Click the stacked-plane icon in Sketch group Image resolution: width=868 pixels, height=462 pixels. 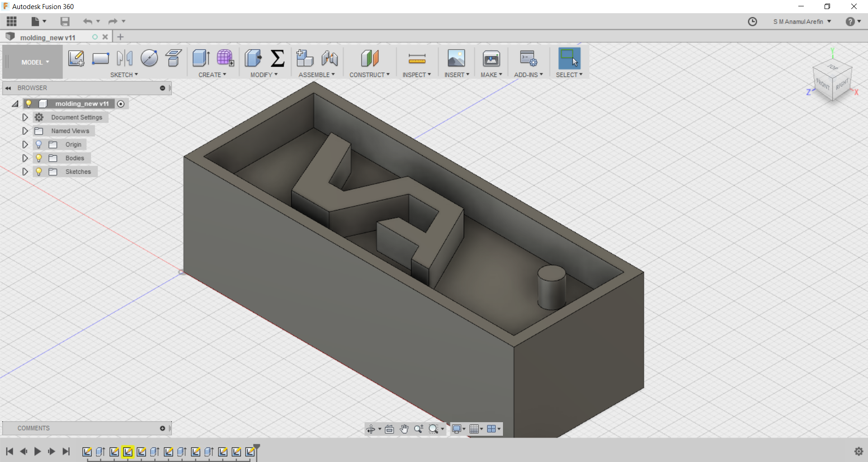pyautogui.click(x=174, y=58)
